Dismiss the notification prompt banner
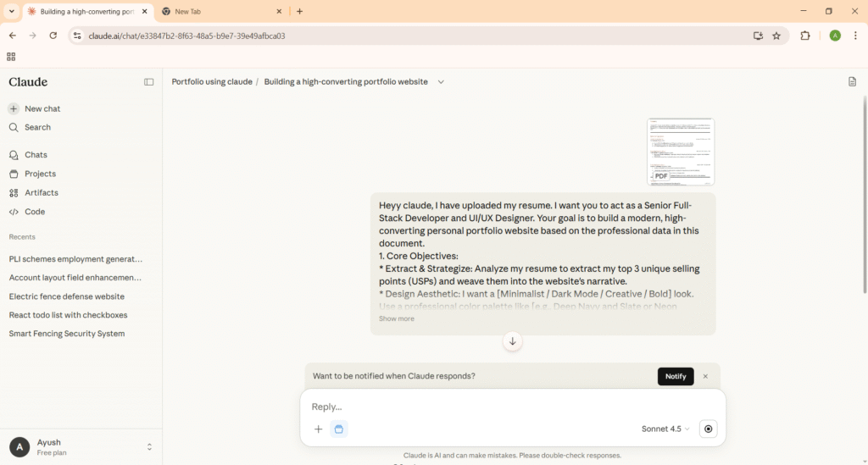868x465 pixels. click(705, 376)
